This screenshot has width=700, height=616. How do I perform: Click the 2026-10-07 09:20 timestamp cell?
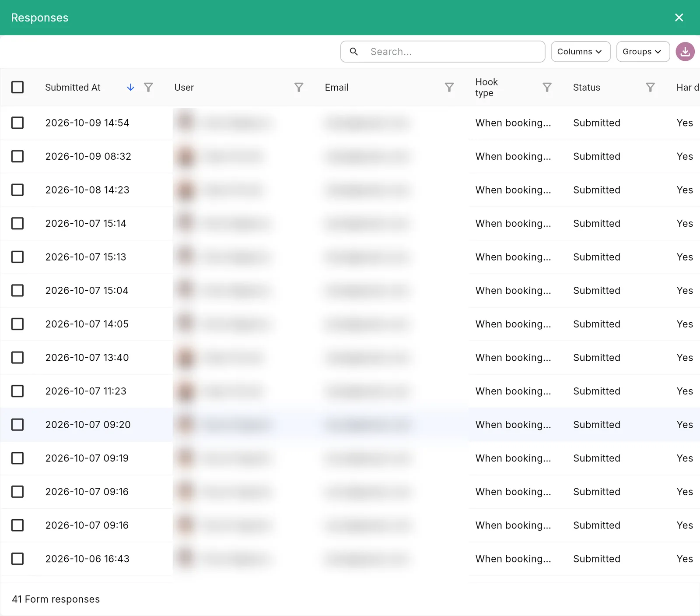pyautogui.click(x=88, y=425)
